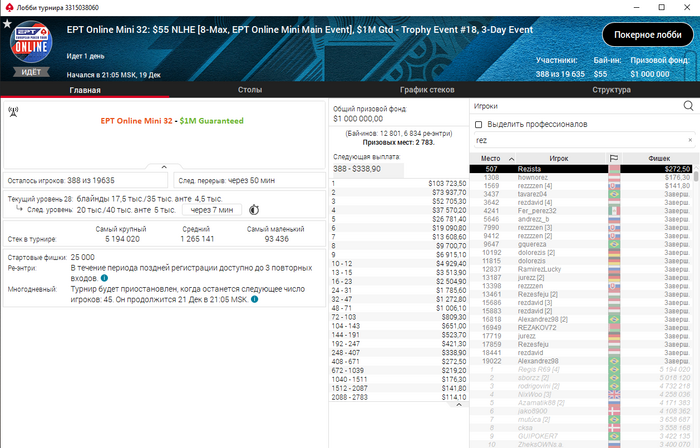Click the 10 - 12 payout row
700x448 pixels.
pos(399,264)
